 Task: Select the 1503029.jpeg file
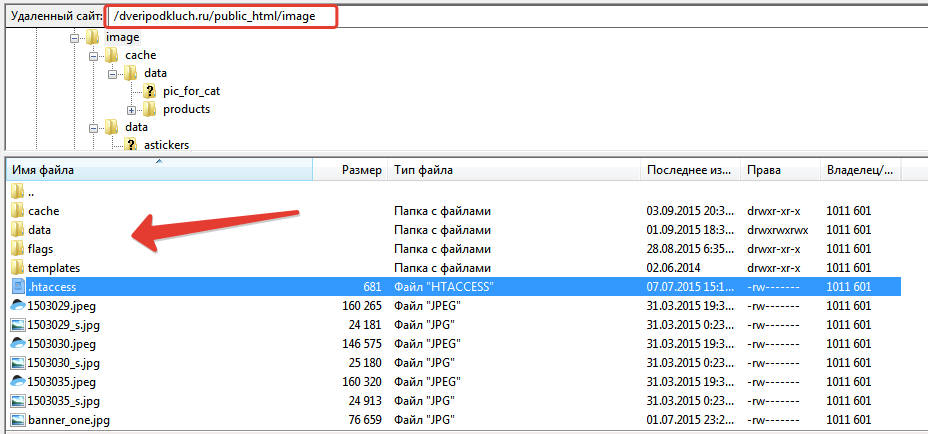(453, 306)
